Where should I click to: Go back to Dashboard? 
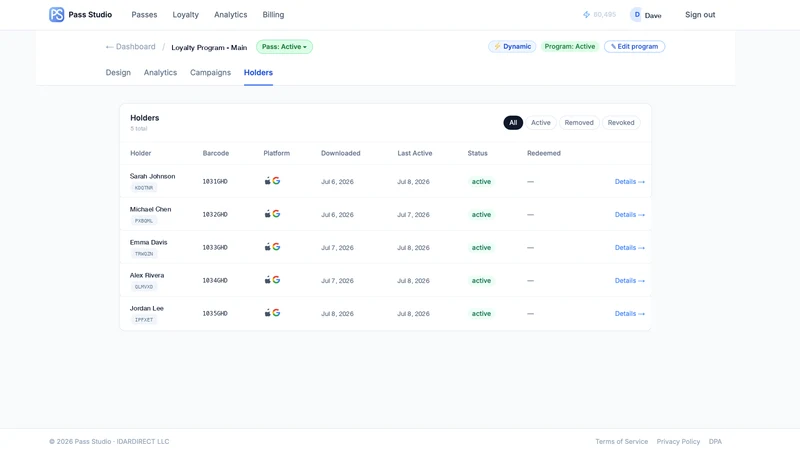130,46
